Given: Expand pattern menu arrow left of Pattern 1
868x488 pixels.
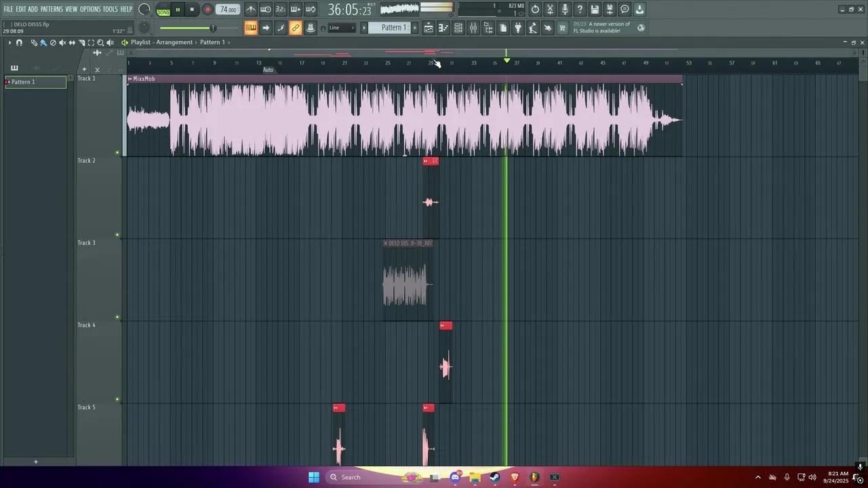Looking at the screenshot, I should tap(363, 28).
